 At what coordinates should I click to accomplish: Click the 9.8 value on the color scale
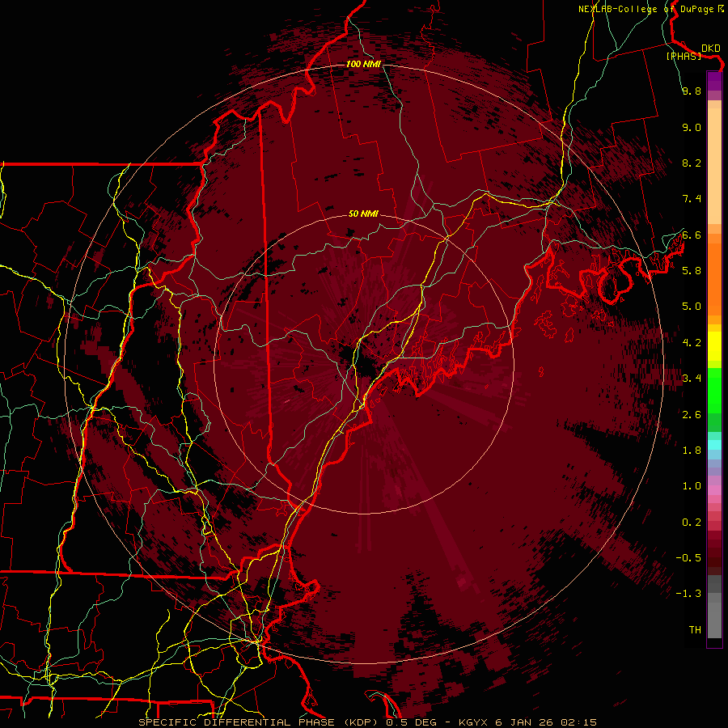pyautogui.click(x=692, y=91)
